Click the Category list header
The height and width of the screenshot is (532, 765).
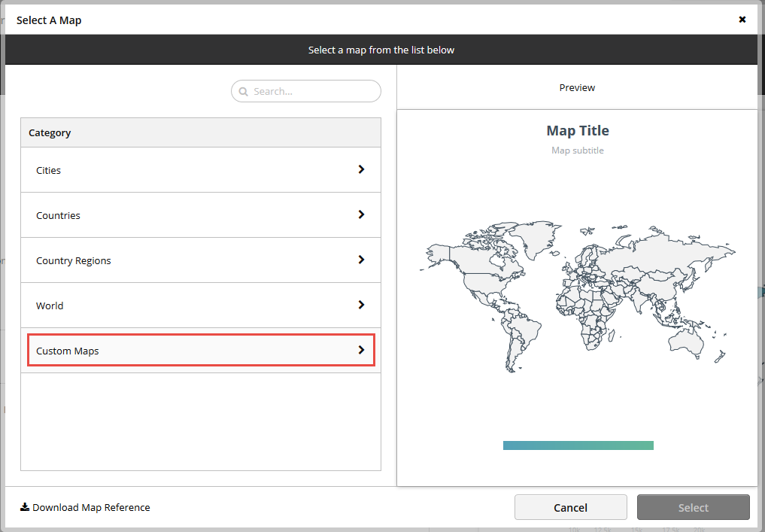pyautogui.click(x=50, y=132)
